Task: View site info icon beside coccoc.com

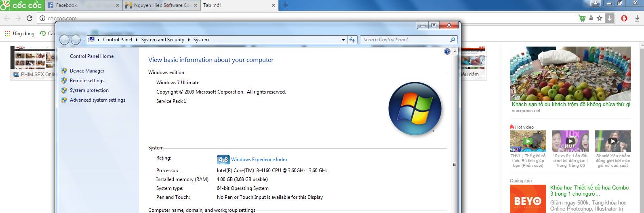Action: pyautogui.click(x=42, y=18)
